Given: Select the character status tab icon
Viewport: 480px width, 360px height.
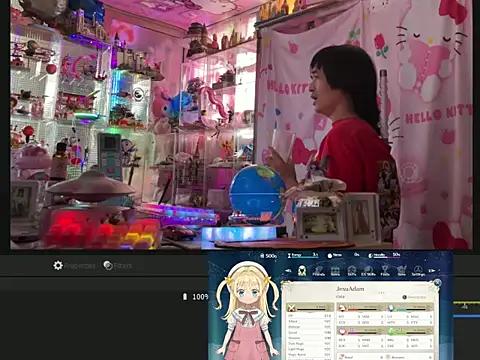Looking at the screenshot, I should point(302,270).
